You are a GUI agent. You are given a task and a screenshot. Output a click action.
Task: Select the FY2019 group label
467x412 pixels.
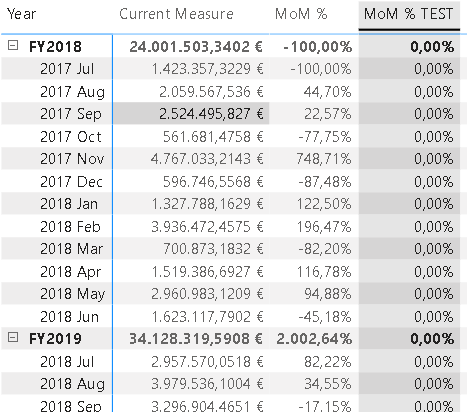click(x=55, y=339)
